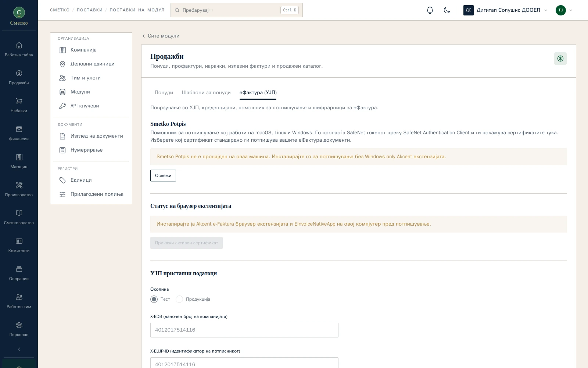
Task: Open the Продажби sidebar module
Action: point(19,78)
